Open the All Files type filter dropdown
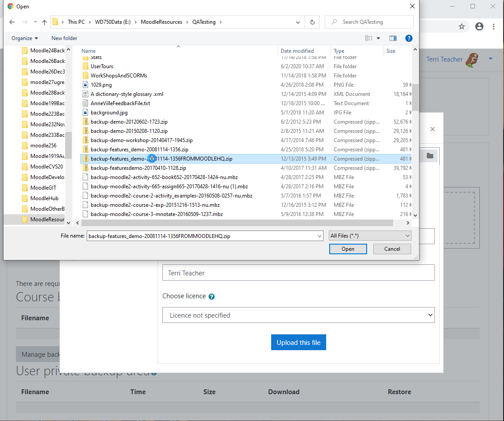Screen dimensions: 504x421 point(370,236)
